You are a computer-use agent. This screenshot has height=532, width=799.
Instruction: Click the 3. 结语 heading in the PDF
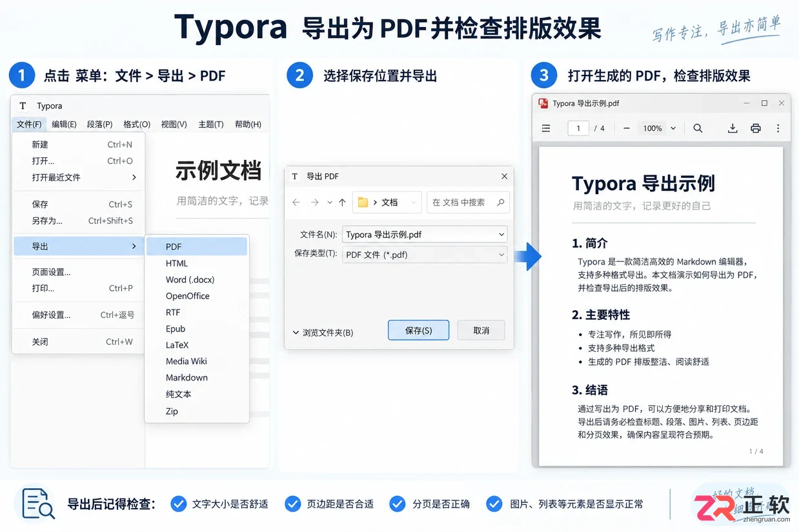click(590, 390)
